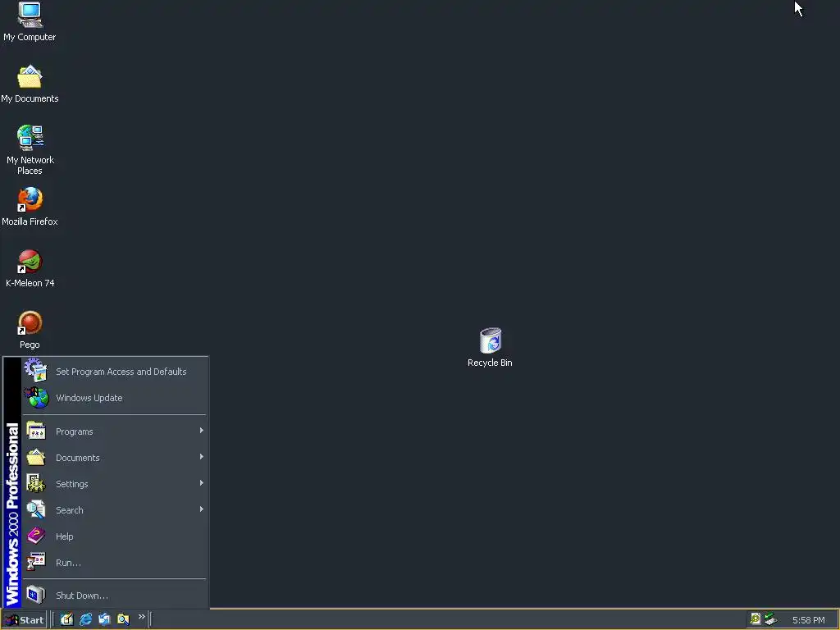The image size is (840, 630).
Task: Expand the Programs submenu
Action: [x=114, y=431]
